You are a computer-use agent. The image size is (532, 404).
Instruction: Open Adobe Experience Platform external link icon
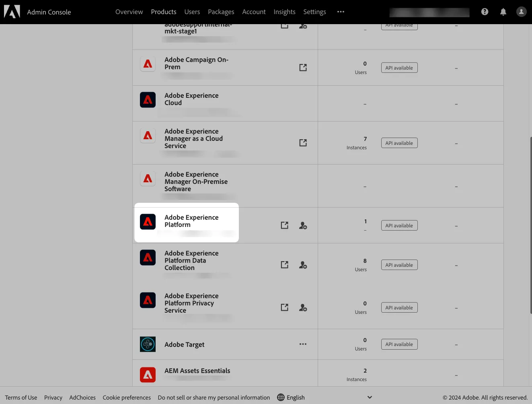click(284, 225)
